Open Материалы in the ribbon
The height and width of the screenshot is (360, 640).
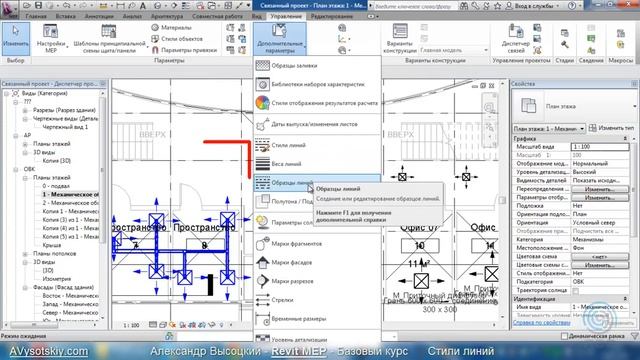(171, 28)
